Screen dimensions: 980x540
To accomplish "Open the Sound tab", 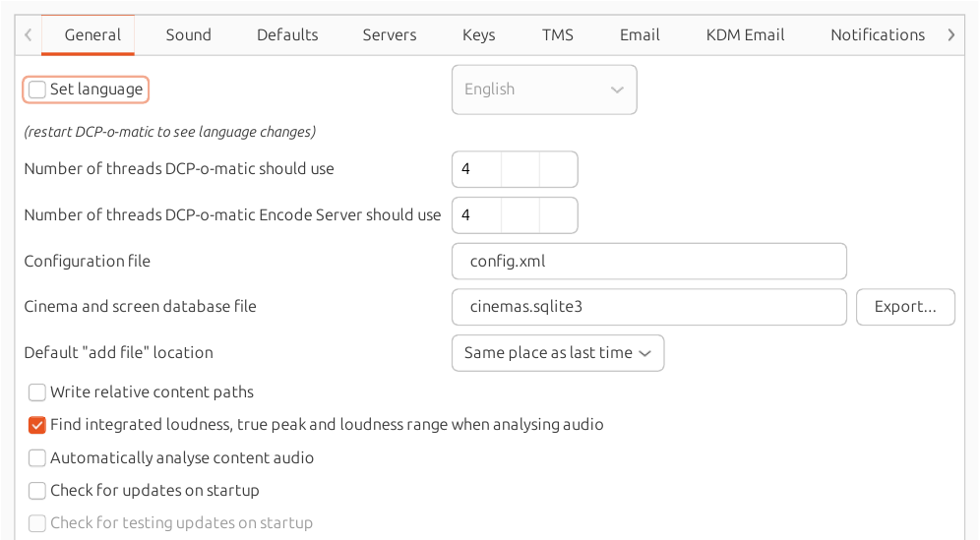I will click(188, 35).
